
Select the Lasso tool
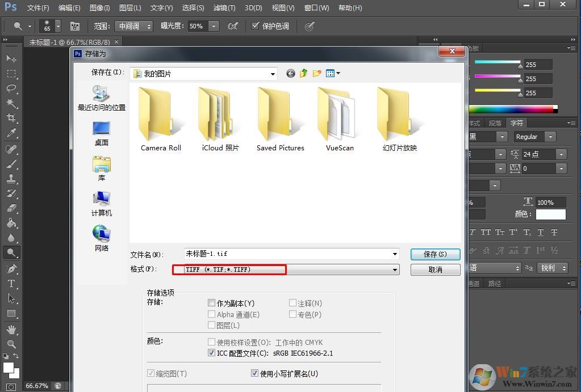11,88
